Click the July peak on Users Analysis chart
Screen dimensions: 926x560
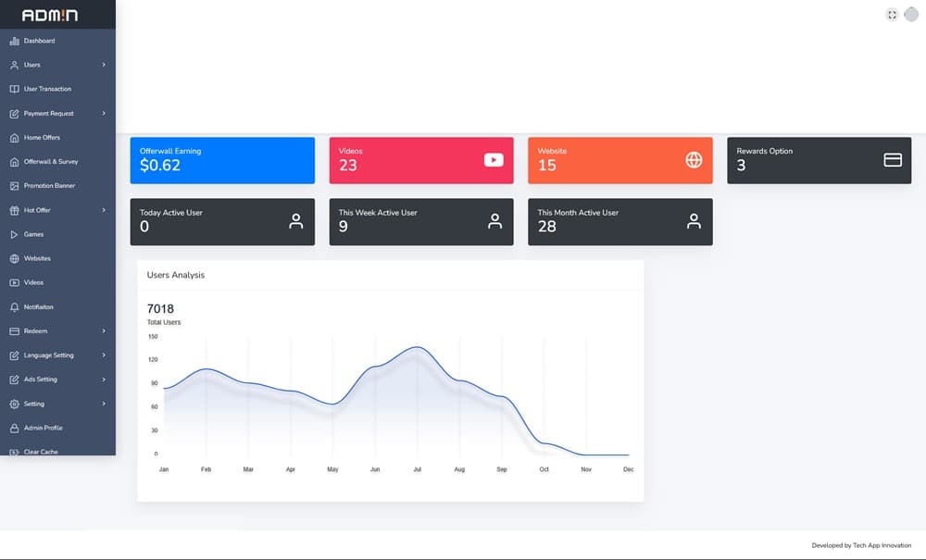[x=418, y=348]
